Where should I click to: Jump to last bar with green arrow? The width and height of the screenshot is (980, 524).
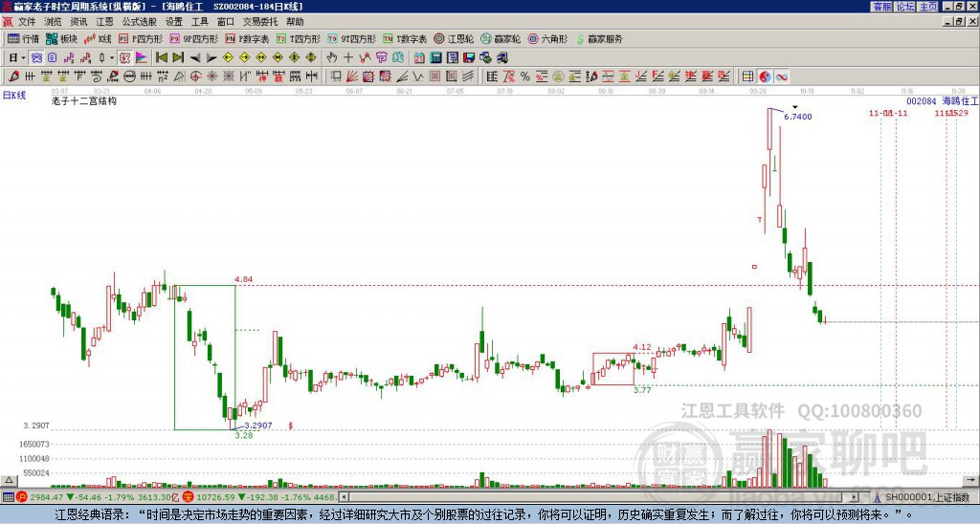pos(178,58)
